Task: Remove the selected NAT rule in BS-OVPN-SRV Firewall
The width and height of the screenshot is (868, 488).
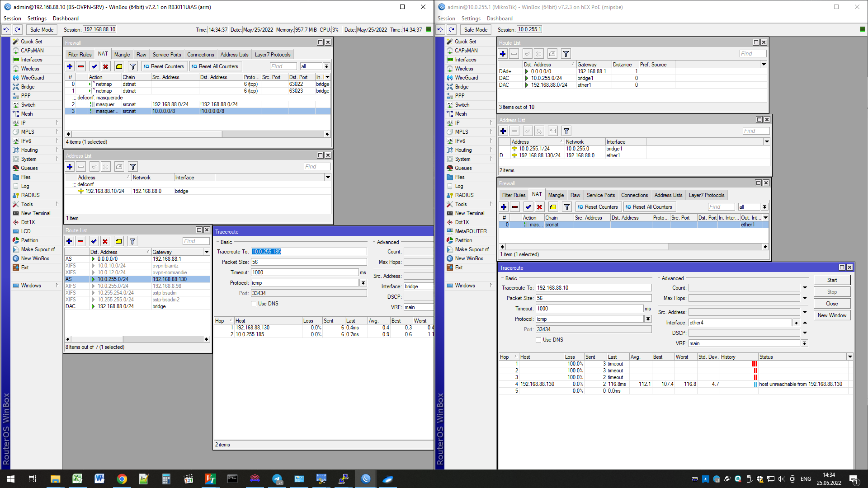Action: pyautogui.click(x=81, y=66)
